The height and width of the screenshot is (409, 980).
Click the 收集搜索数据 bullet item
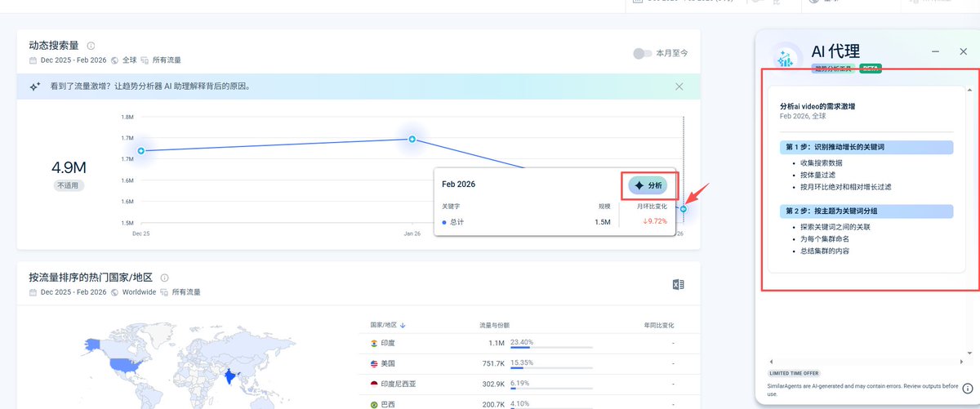pyautogui.click(x=821, y=163)
